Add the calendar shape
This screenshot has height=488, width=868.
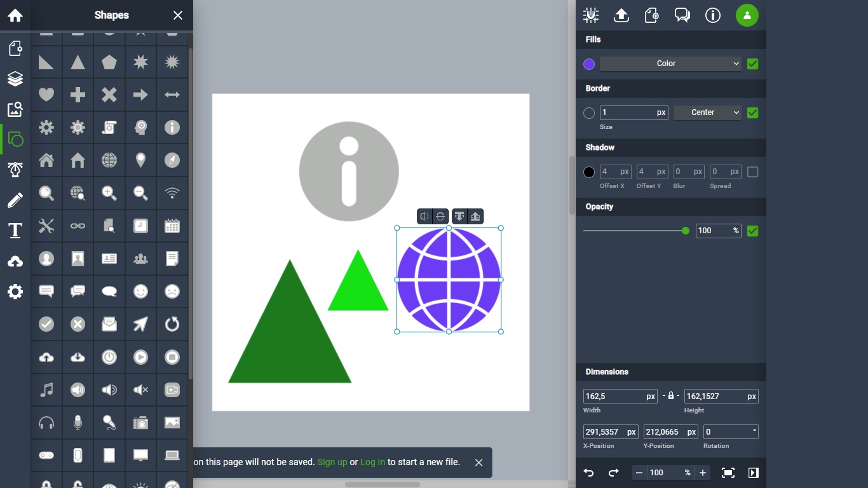click(172, 226)
